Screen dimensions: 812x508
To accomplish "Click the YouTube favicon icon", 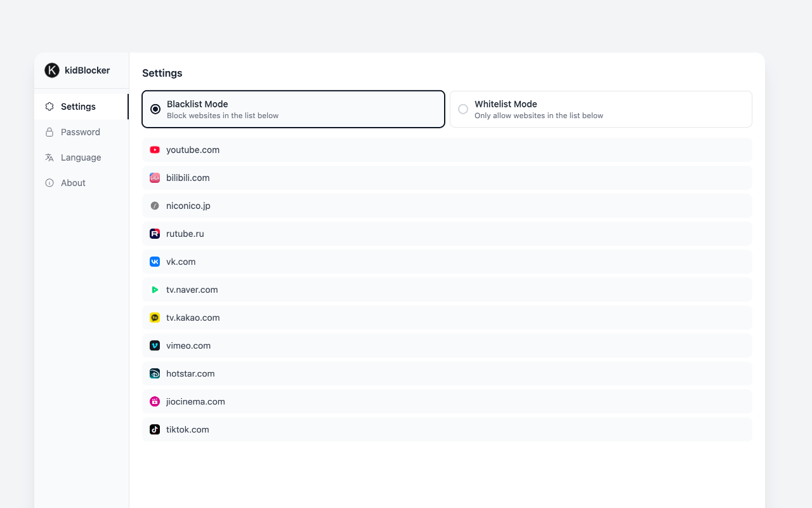I will pyautogui.click(x=155, y=150).
